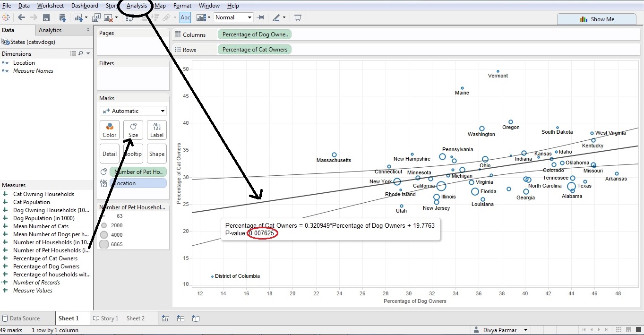Click the New Worksheet tab icon
Screen dimensions: 644x335
tap(165, 318)
